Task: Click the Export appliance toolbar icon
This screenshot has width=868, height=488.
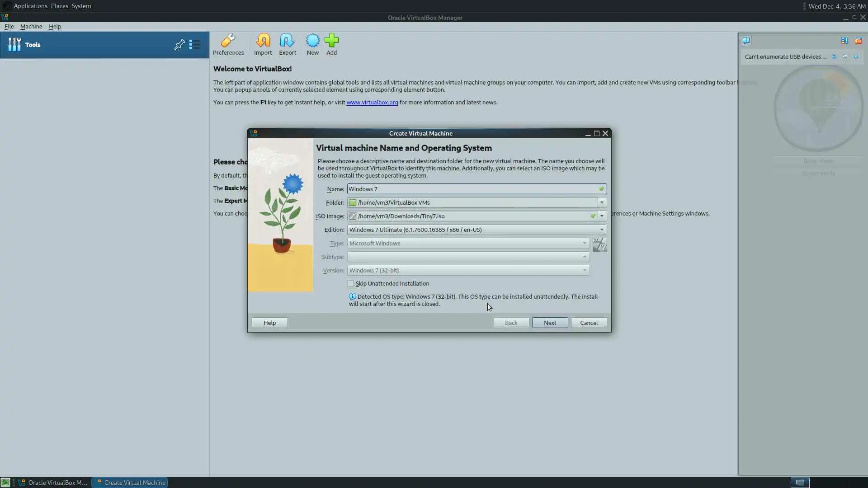Action: pyautogui.click(x=287, y=44)
